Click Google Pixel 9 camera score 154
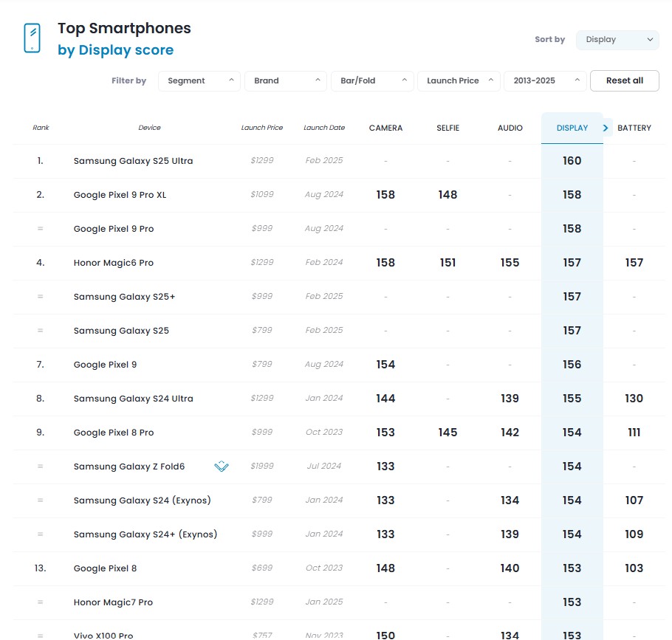Image resolution: width=672 pixels, height=640 pixels. (x=385, y=364)
